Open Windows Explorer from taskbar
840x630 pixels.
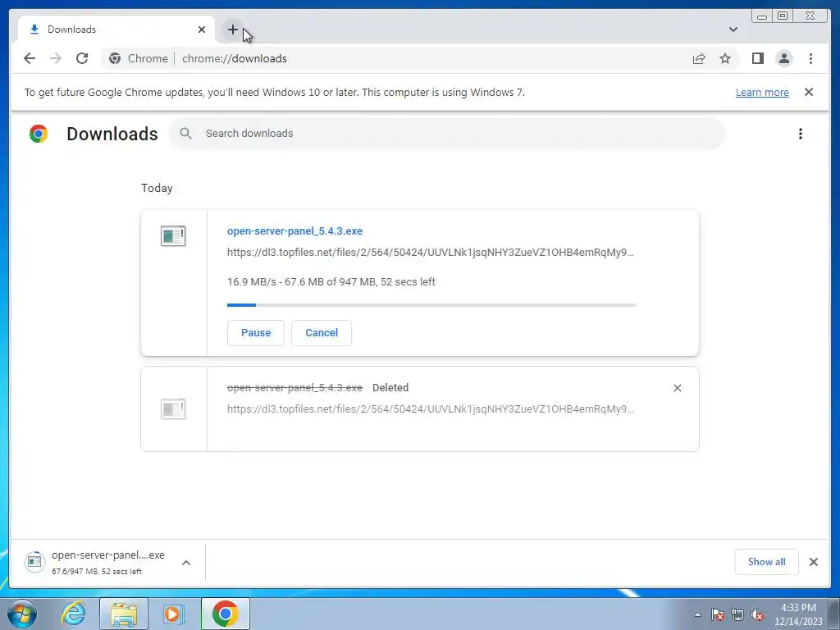coord(123,614)
